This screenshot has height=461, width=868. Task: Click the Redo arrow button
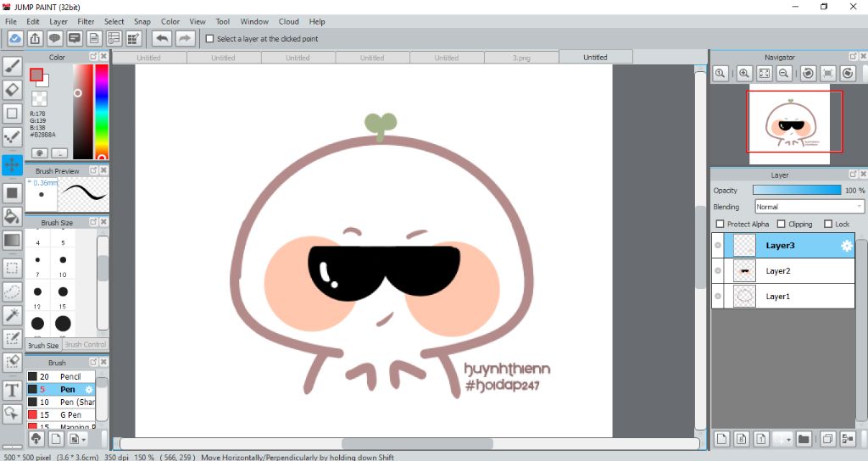click(185, 39)
